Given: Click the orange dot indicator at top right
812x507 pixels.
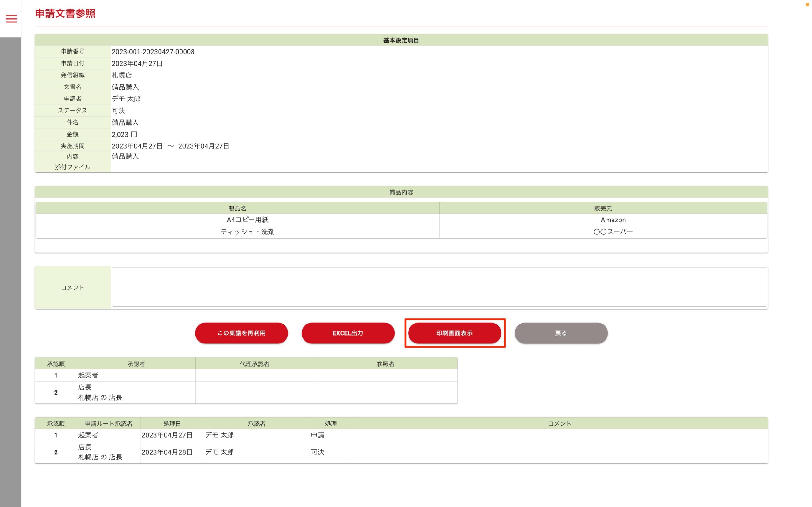Looking at the screenshot, I should [x=807, y=4].
